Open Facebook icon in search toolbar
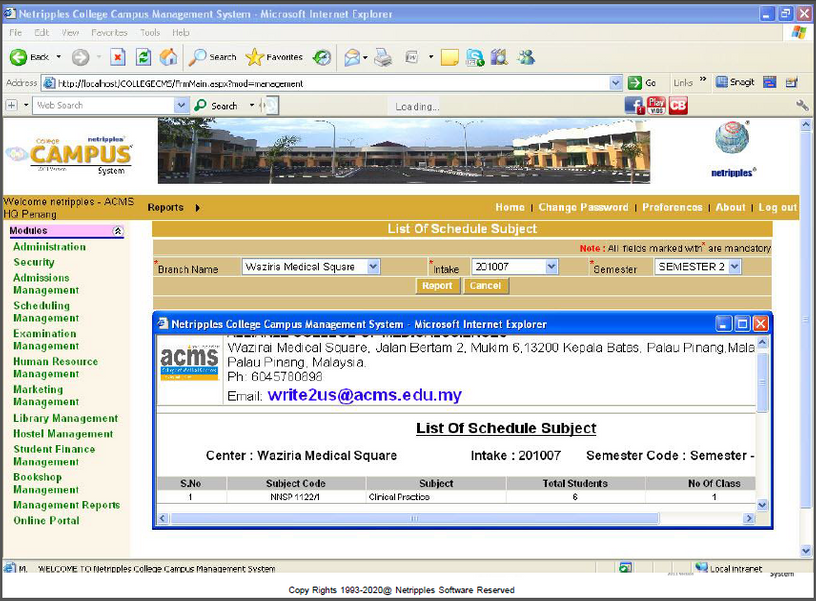816x601 pixels. (634, 106)
